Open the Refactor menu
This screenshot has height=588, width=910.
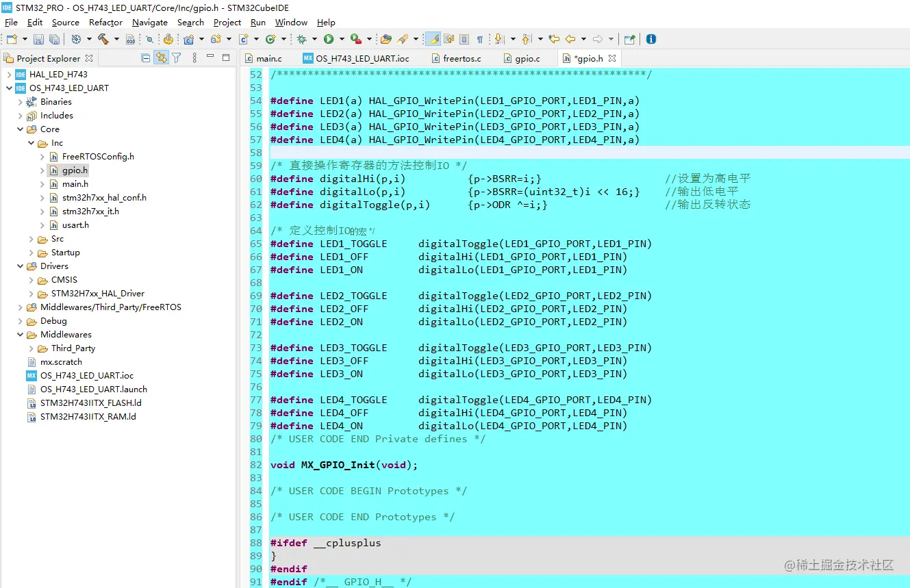point(105,22)
